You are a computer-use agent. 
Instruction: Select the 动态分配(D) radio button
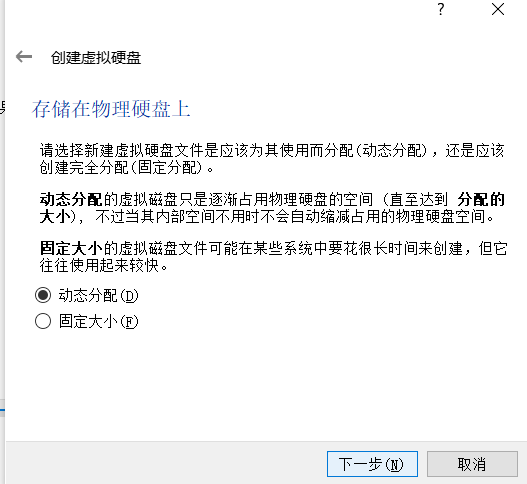coord(43,295)
